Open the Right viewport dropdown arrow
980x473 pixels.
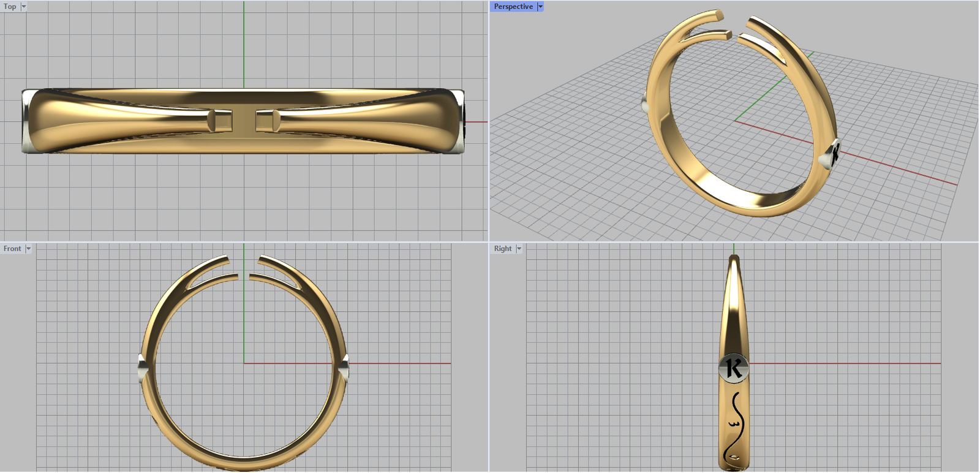click(519, 249)
